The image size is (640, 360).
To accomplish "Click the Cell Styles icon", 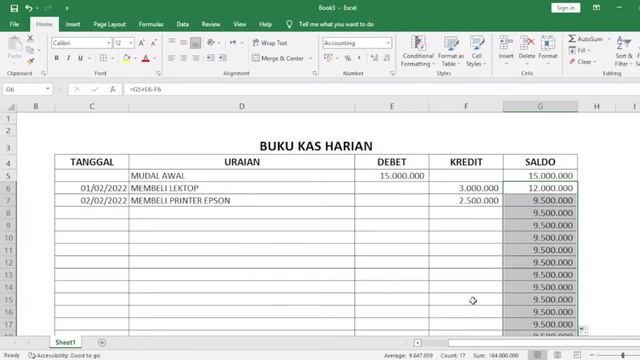I will (476, 43).
